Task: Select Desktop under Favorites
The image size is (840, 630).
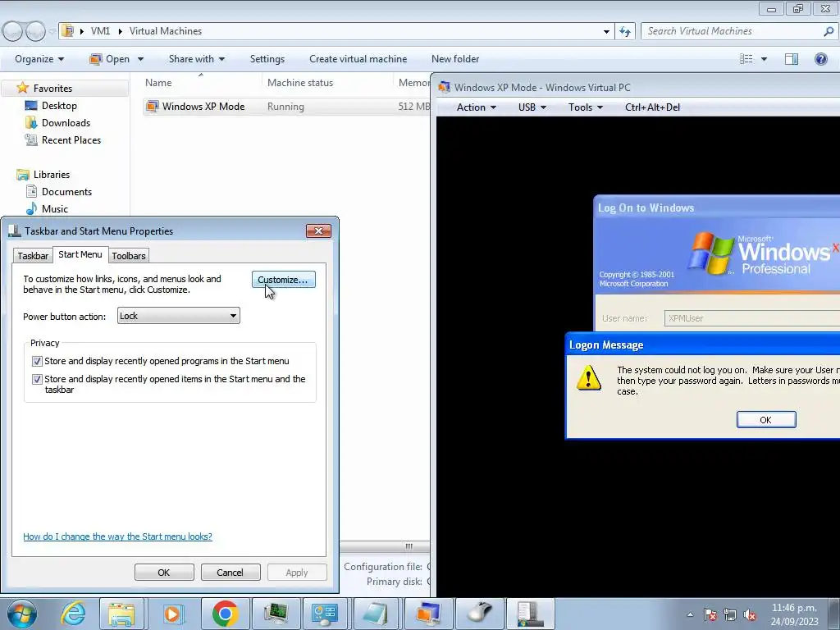Action: [x=59, y=106]
